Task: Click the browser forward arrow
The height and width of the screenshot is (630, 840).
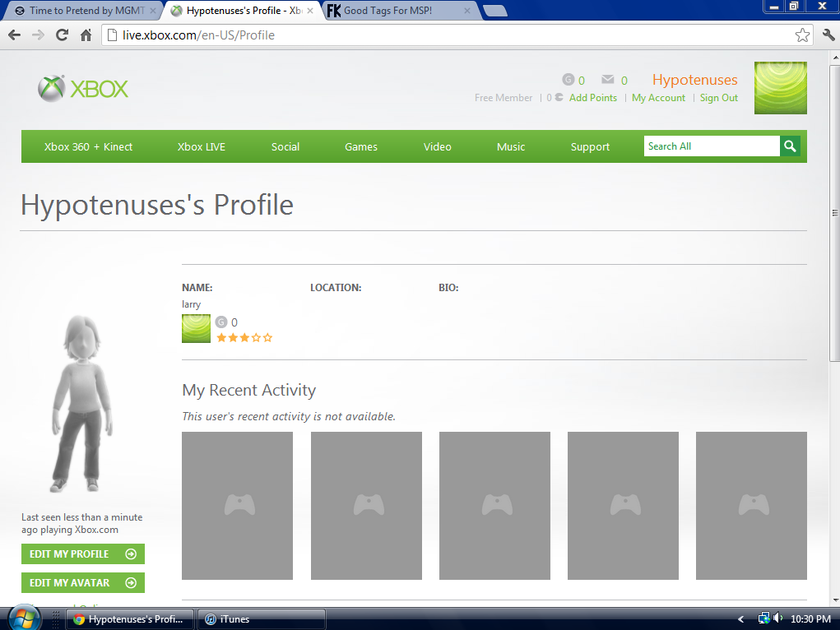Action: (38, 35)
